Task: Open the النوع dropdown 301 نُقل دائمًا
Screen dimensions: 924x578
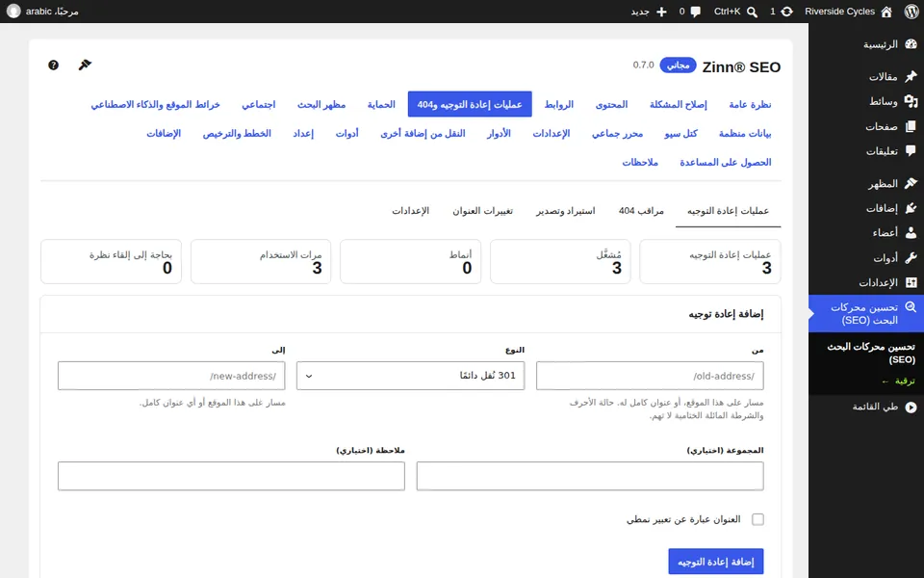Action: (410, 376)
